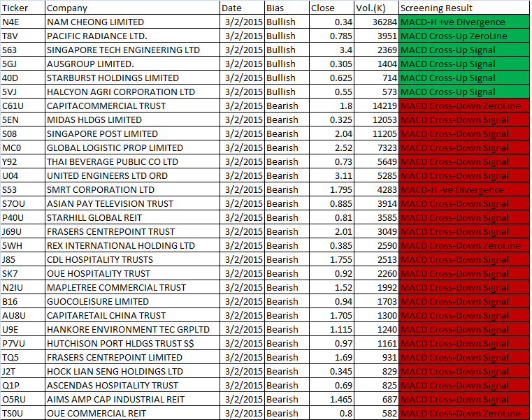This screenshot has width=532, height=420.
Task: Select FRASERS CENTREPOINT LIMITED cell
Action: click(x=132, y=357)
